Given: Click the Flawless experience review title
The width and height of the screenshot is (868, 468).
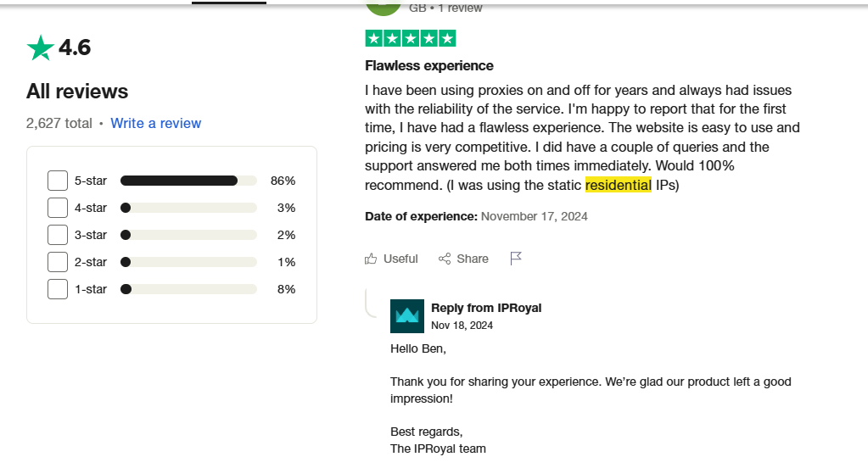Looking at the screenshot, I should point(429,66).
